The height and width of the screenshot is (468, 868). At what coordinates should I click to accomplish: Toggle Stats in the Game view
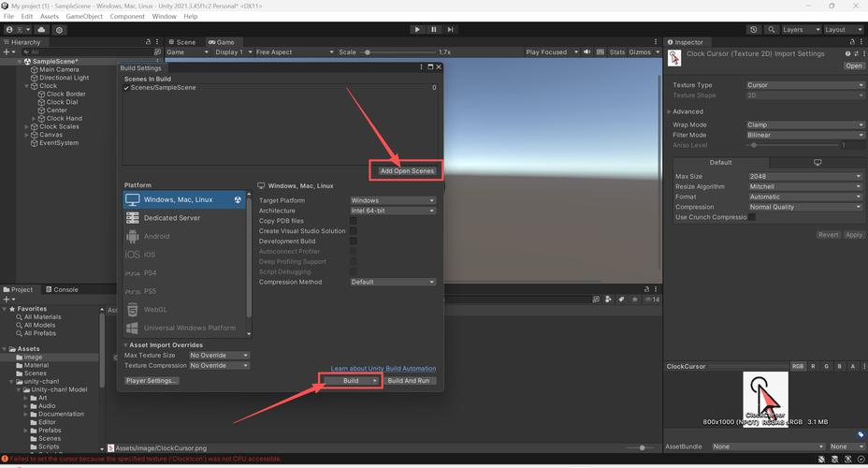click(616, 51)
